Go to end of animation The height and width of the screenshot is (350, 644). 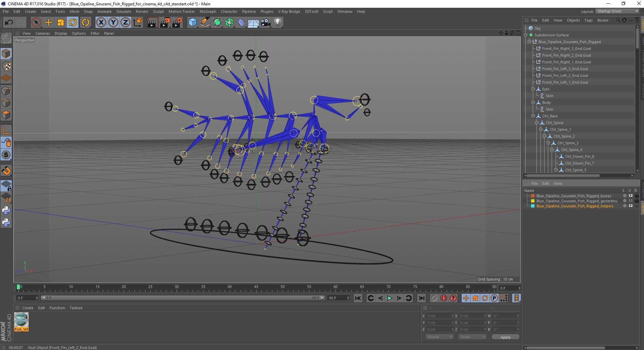tap(421, 298)
